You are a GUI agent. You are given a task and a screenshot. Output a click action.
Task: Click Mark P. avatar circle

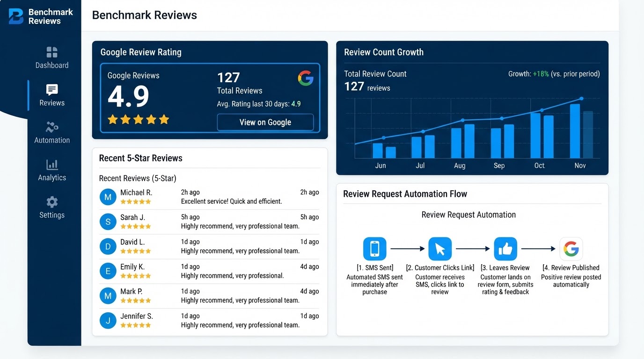click(108, 296)
